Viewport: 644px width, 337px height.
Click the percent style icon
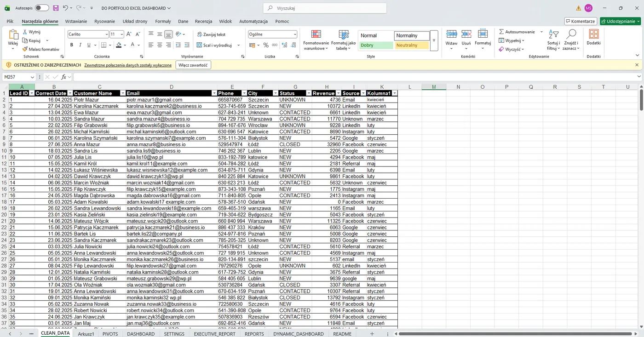tap(266, 45)
